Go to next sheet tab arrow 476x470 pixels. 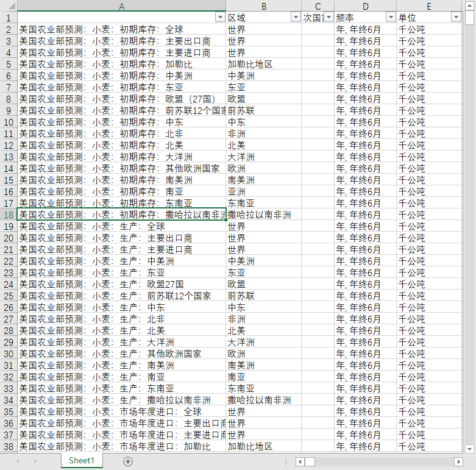(35, 461)
